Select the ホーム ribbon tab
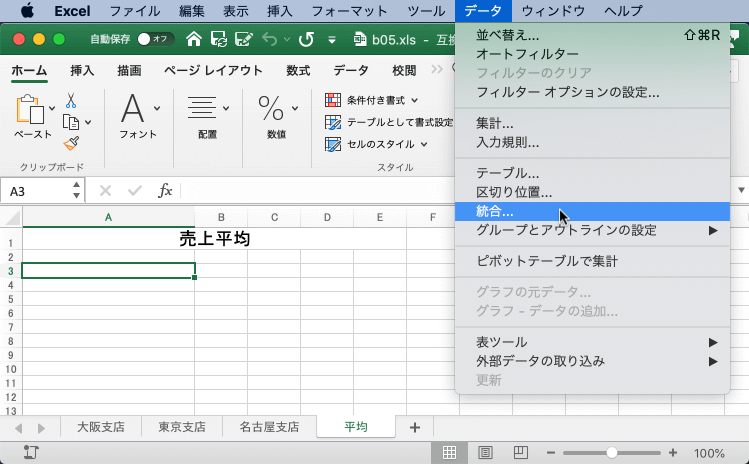The width and height of the screenshot is (749, 464). pyautogui.click(x=29, y=71)
